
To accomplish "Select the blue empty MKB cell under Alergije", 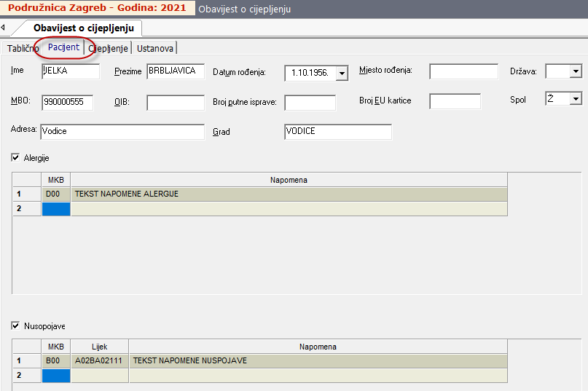I will (56, 209).
